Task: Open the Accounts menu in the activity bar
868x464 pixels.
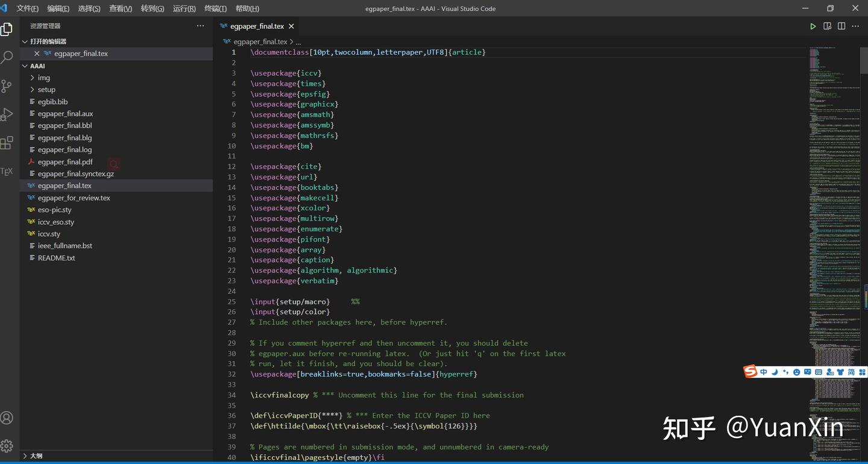Action: (7, 418)
